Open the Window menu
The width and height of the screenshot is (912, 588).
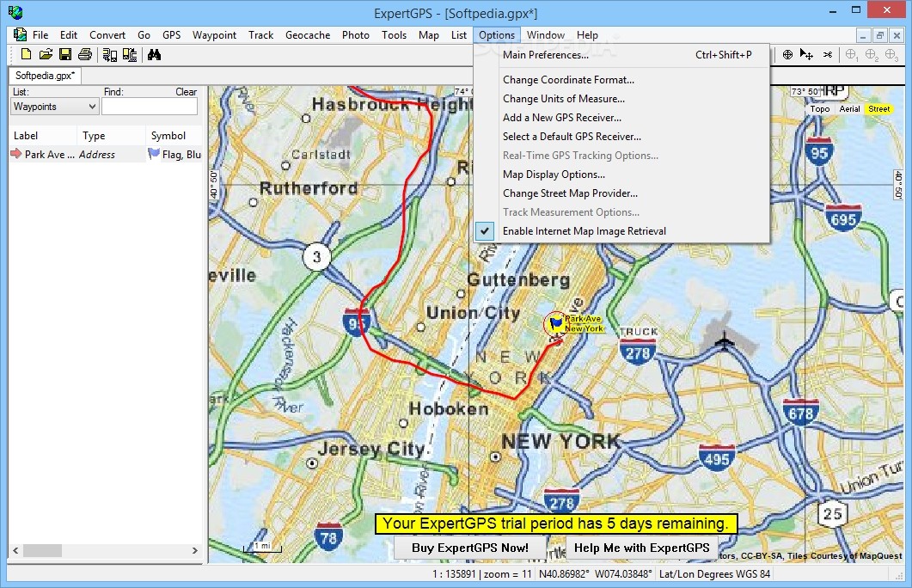click(x=546, y=35)
